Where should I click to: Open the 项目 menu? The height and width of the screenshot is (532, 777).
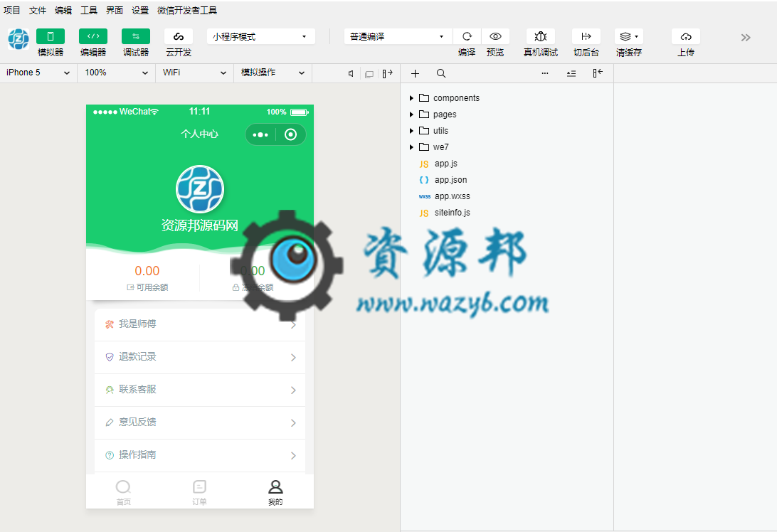pos(12,11)
